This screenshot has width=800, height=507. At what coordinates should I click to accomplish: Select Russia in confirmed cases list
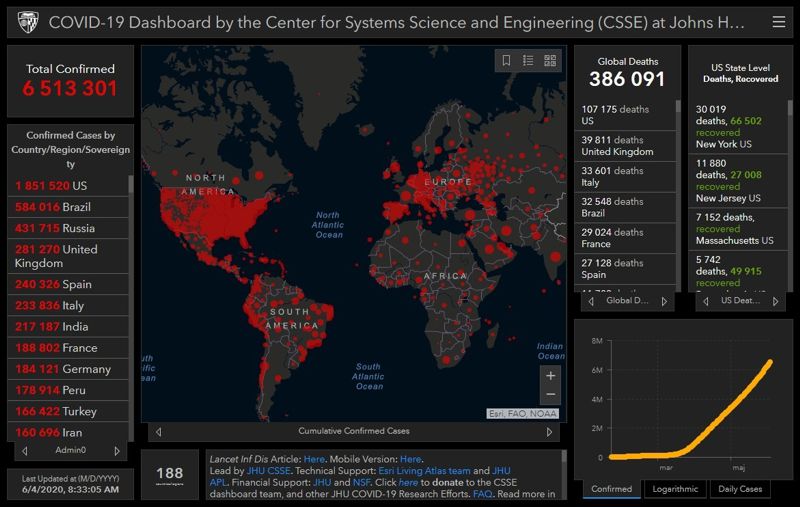[68, 228]
